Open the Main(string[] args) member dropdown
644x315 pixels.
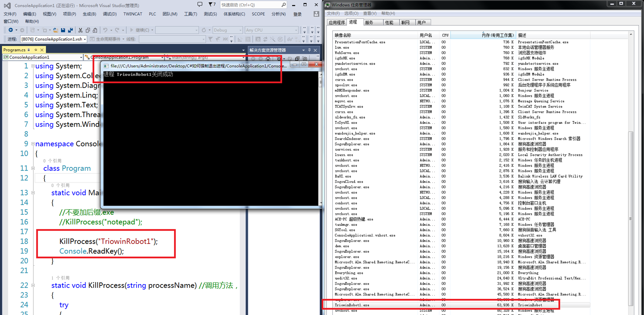click(205, 57)
